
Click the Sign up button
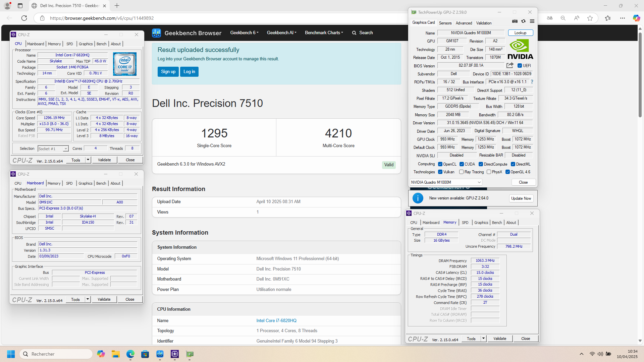(168, 72)
